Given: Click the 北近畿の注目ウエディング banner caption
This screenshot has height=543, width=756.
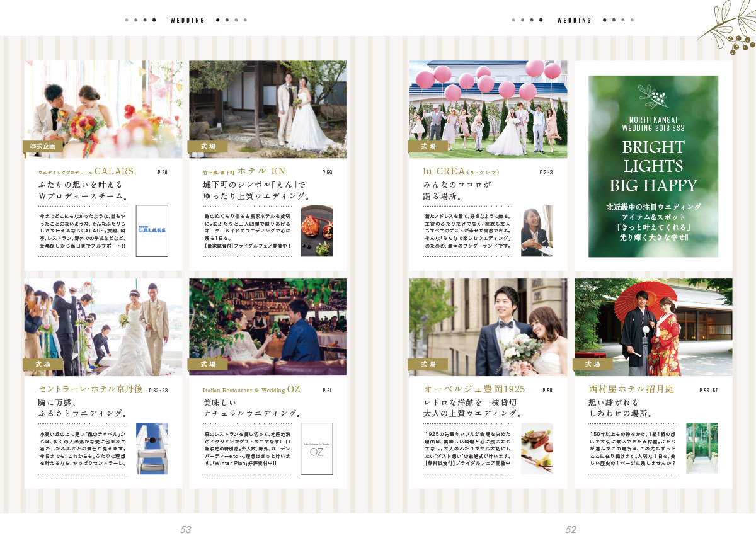Looking at the screenshot, I should point(653,221).
